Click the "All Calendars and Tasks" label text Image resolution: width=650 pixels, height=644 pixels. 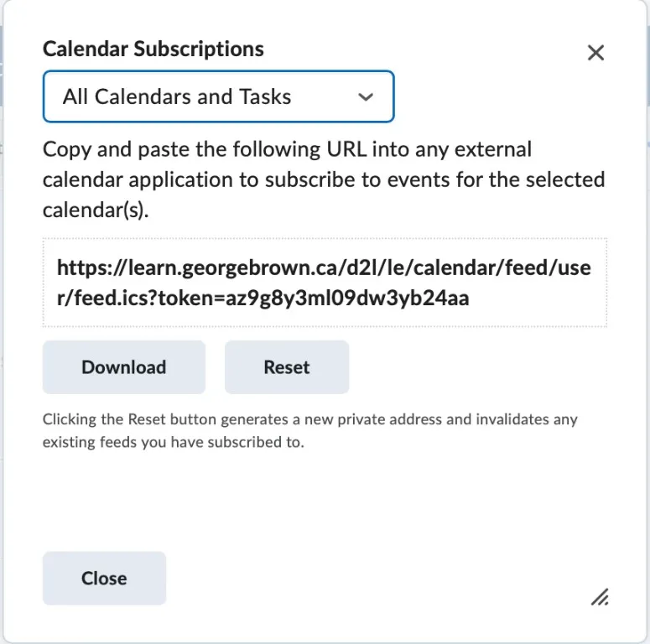coord(177,96)
